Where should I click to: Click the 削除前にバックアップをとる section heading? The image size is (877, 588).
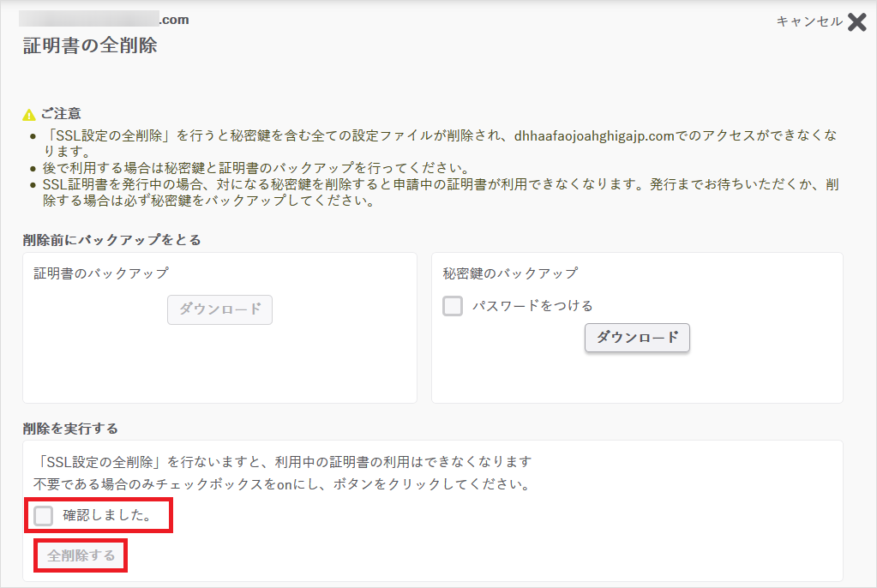(x=112, y=240)
